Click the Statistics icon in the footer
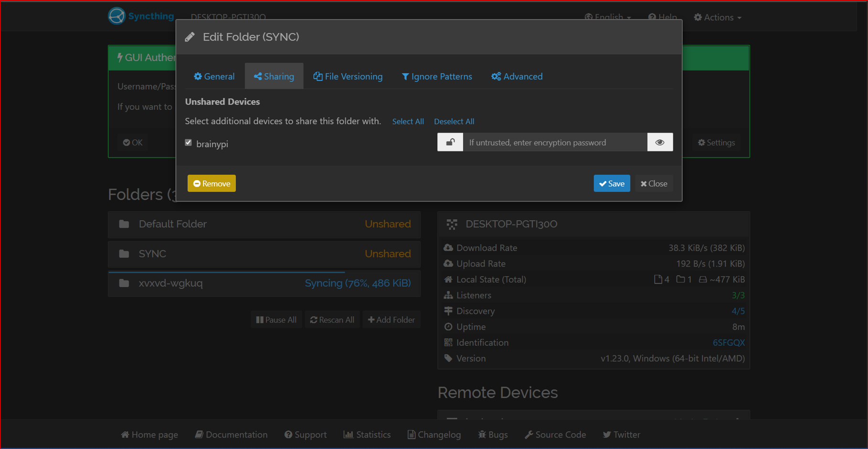 click(348, 434)
